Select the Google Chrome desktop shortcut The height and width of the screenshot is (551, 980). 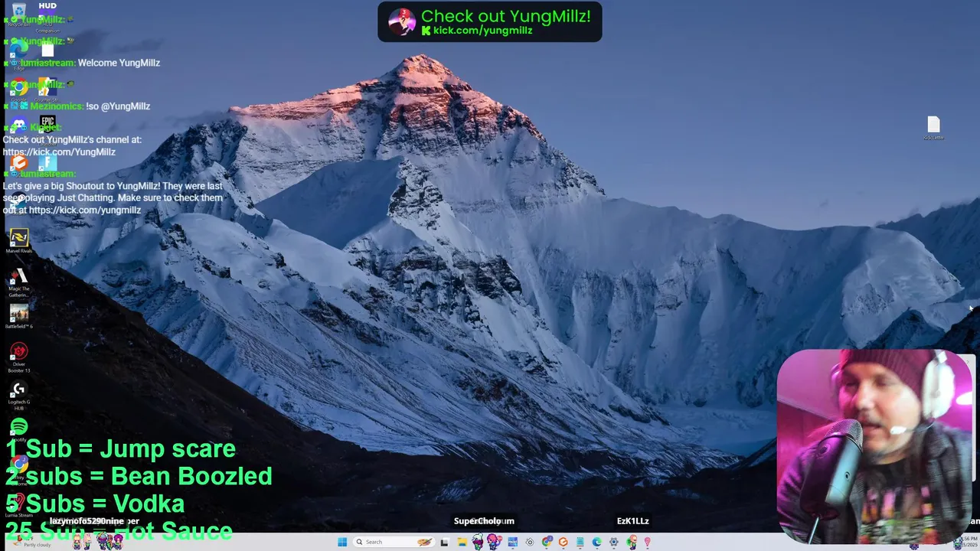19,90
